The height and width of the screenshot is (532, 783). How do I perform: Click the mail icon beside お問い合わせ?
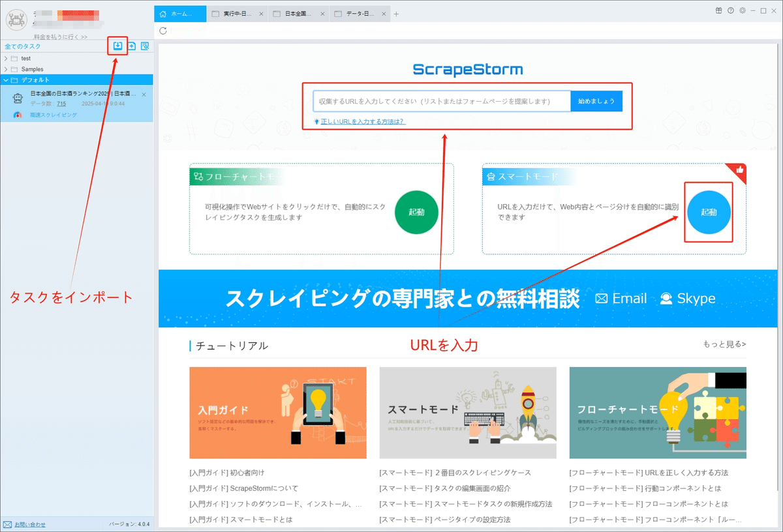point(7,524)
